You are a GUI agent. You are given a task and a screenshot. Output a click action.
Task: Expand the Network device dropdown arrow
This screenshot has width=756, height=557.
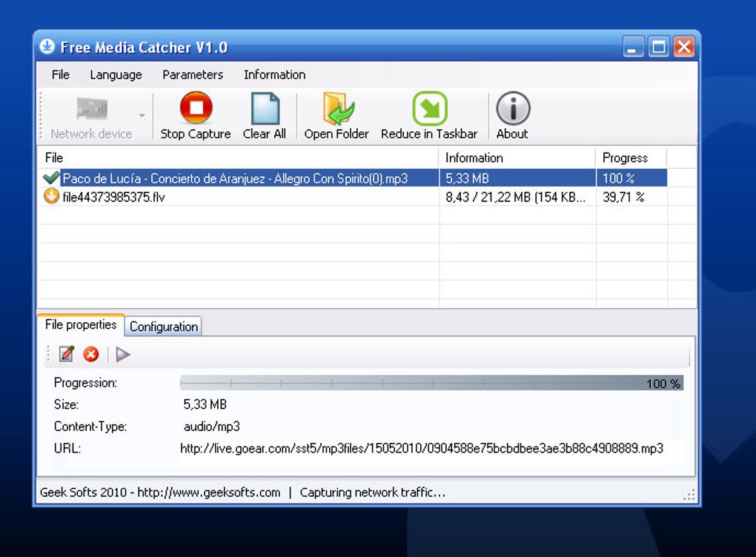(x=142, y=115)
